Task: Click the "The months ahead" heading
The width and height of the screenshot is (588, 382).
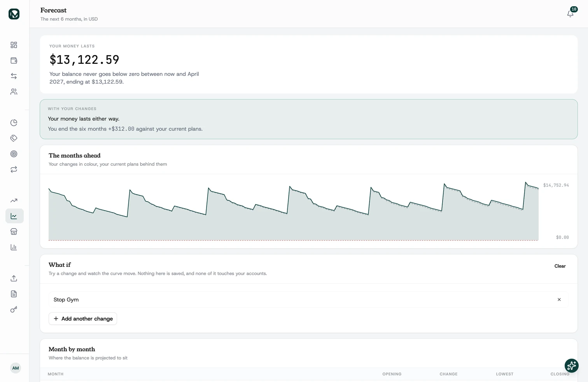Action: pyautogui.click(x=74, y=156)
